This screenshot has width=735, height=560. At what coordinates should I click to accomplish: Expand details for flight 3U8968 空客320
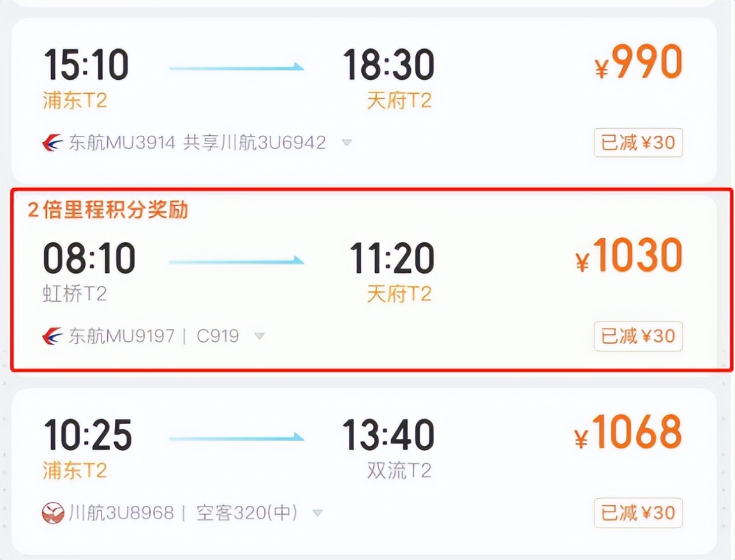tap(317, 512)
